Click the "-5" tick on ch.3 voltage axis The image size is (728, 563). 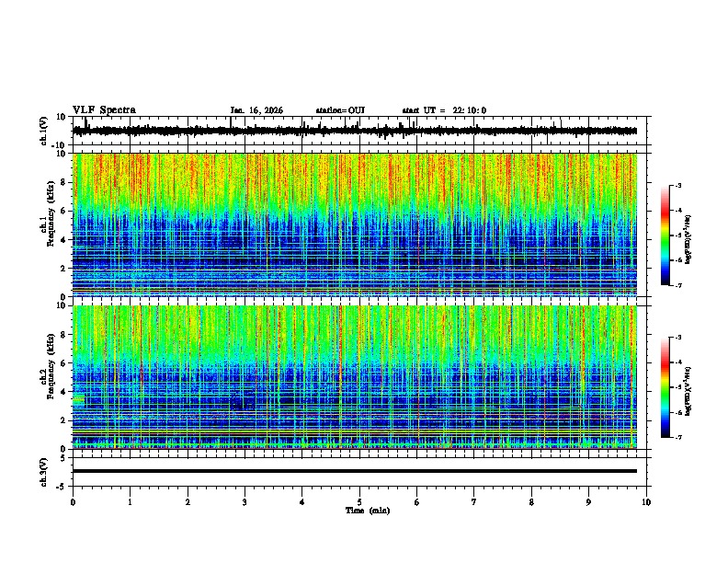(x=62, y=487)
